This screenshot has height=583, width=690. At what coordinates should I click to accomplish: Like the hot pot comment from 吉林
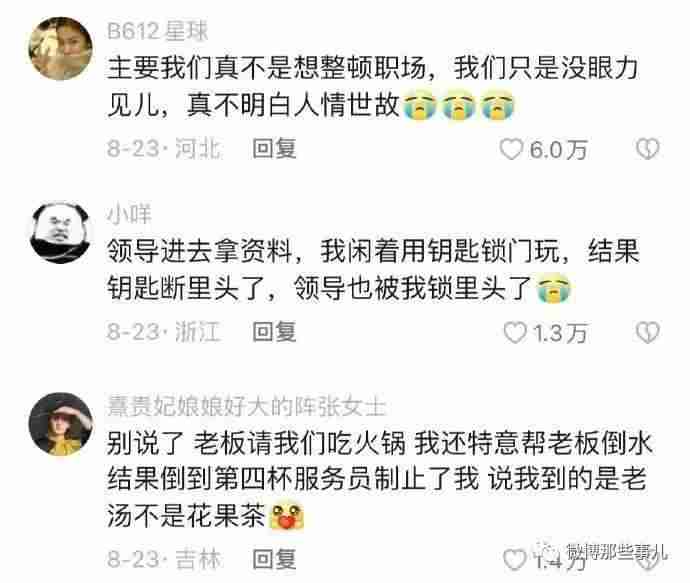click(x=514, y=560)
